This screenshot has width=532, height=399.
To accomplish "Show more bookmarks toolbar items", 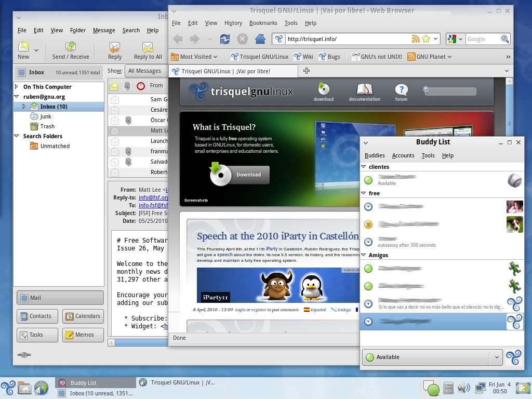I will pos(508,57).
